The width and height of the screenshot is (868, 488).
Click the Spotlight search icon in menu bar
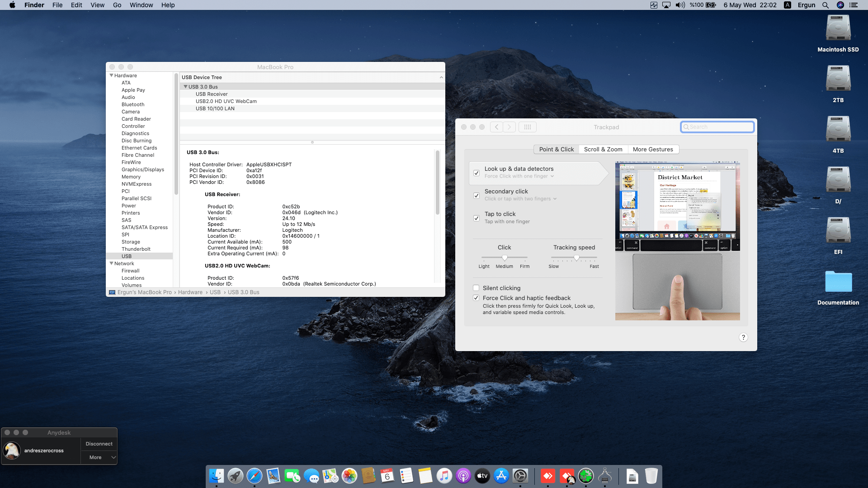pyautogui.click(x=826, y=5)
